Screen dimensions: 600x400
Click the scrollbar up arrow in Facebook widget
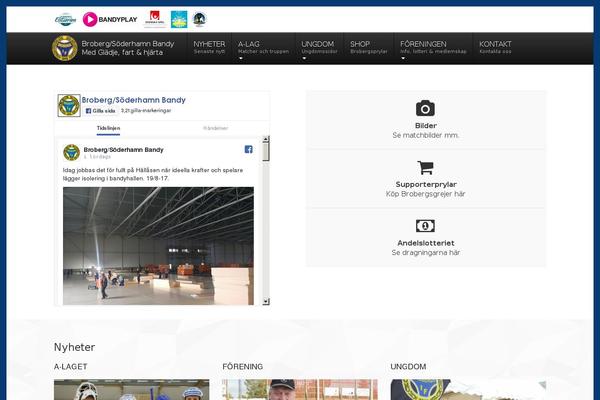click(266, 139)
